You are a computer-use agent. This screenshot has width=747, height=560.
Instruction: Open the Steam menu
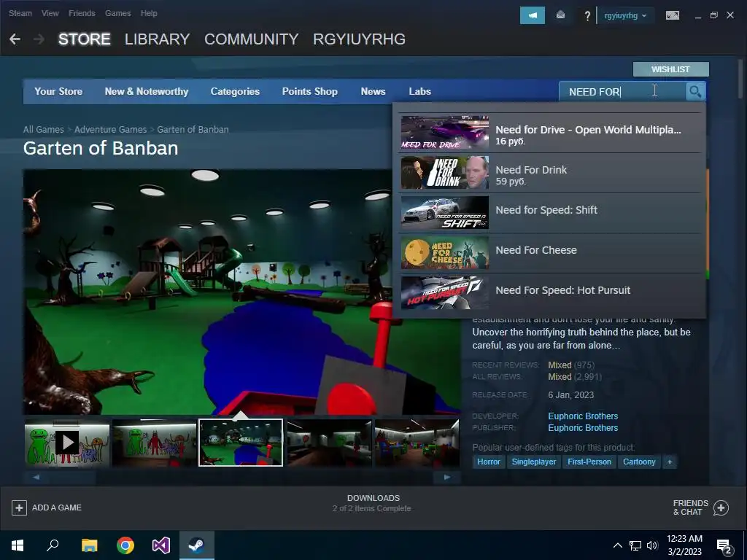(20, 13)
